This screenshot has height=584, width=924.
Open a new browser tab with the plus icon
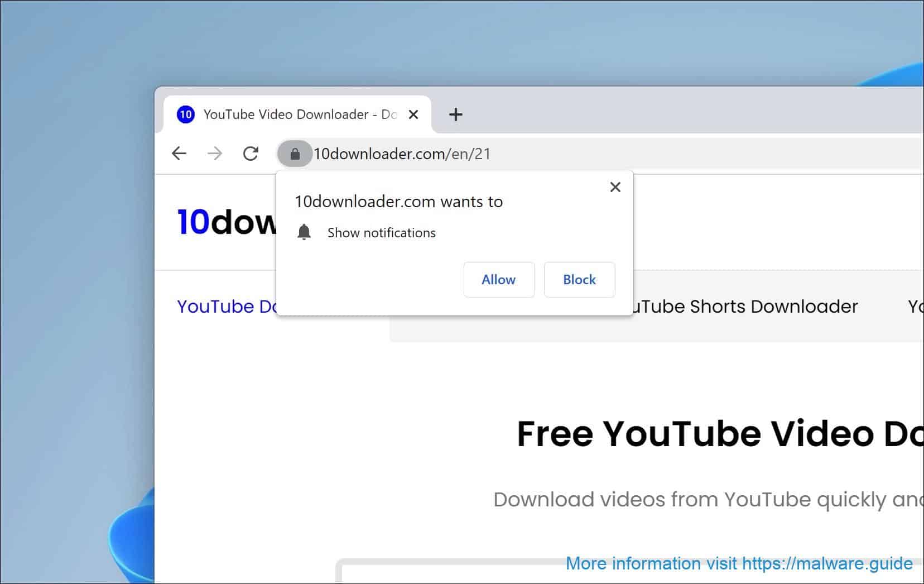[456, 114]
